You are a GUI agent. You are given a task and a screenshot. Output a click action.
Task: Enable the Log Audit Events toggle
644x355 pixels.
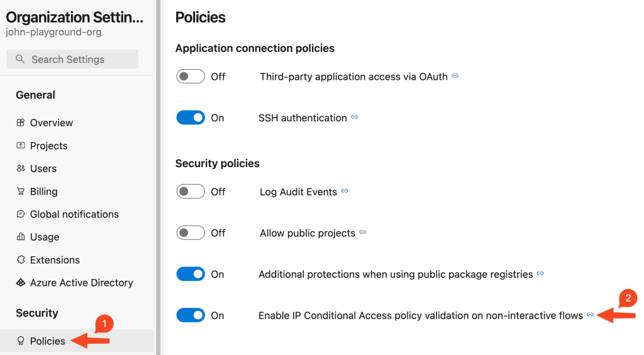coord(191,192)
